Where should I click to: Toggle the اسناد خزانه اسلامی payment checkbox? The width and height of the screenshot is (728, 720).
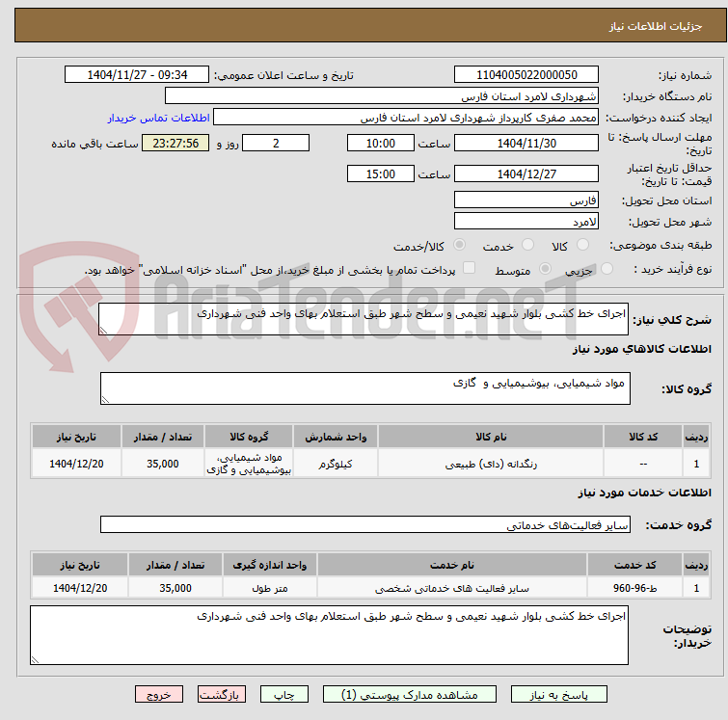point(470,268)
